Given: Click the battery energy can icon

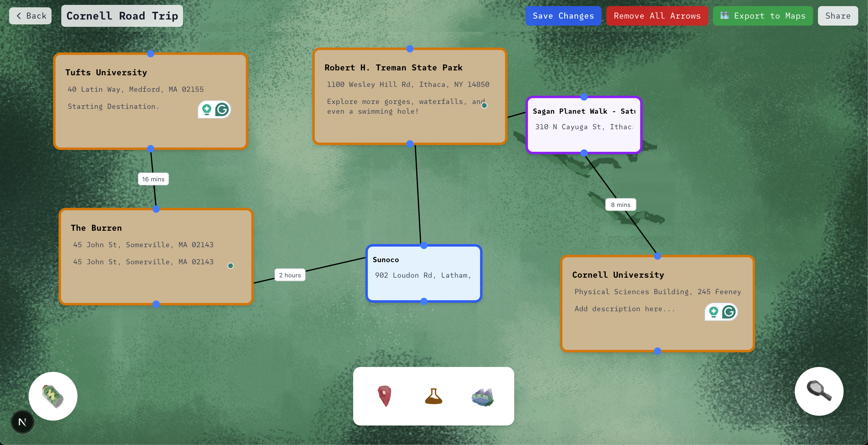Looking at the screenshot, I should click(x=53, y=396).
